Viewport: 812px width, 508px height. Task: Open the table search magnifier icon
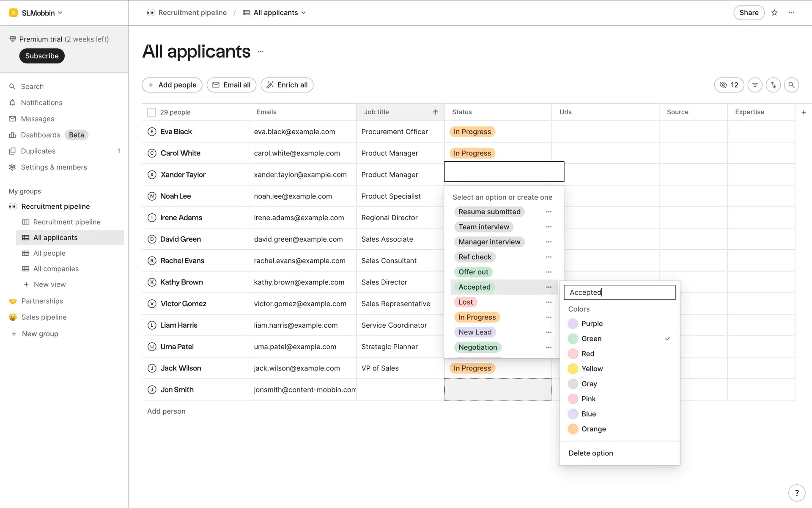(791, 85)
